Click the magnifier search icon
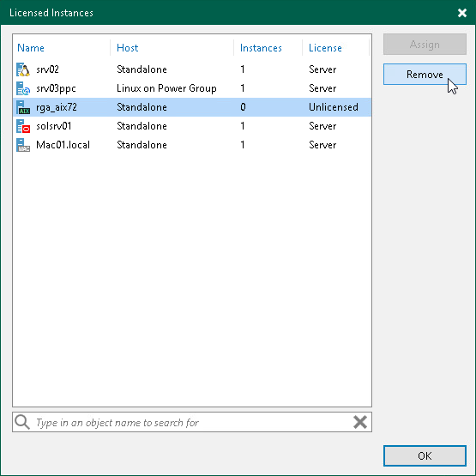Image resolution: width=476 pixels, height=476 pixels. (22, 422)
